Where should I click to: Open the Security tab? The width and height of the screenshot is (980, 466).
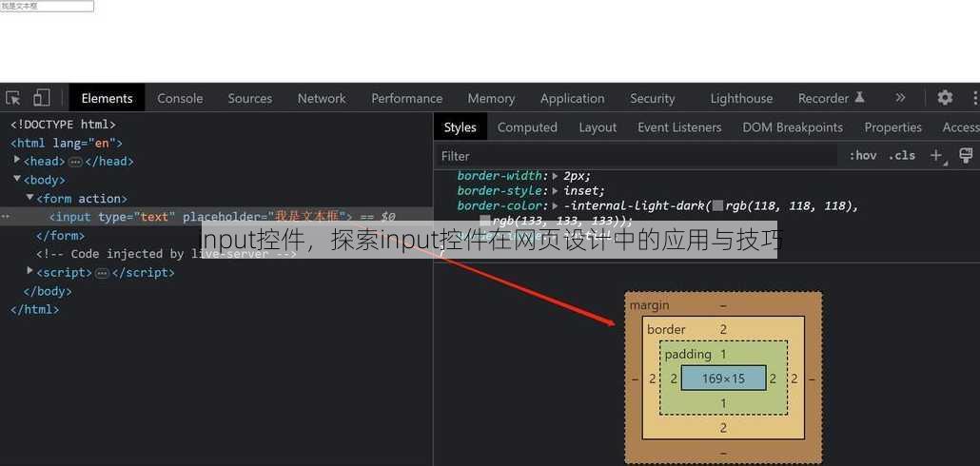coord(653,98)
